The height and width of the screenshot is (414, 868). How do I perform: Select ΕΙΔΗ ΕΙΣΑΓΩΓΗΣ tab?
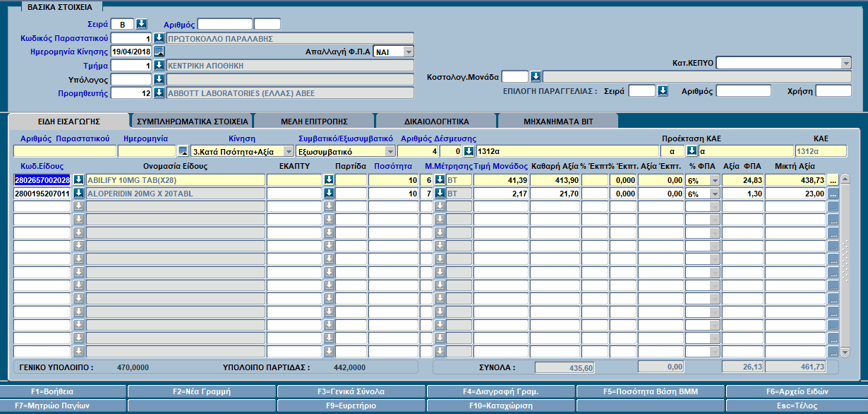coord(68,121)
